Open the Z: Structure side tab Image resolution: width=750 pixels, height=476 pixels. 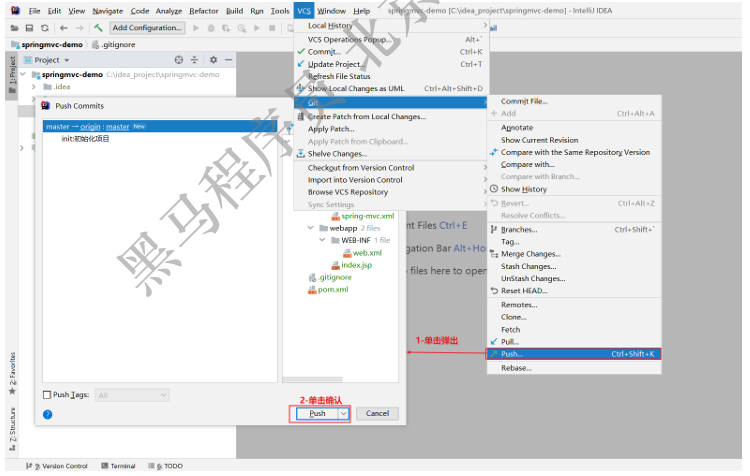pos(12,429)
